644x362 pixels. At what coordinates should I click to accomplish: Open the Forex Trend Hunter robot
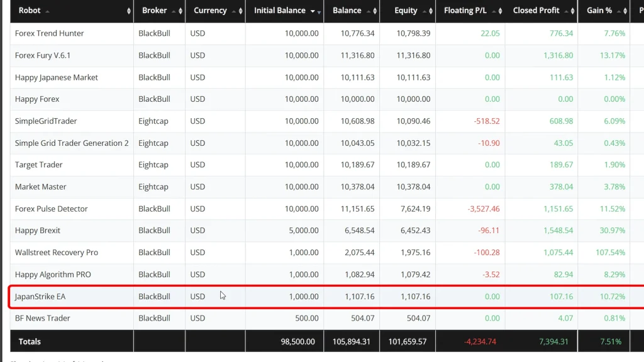[x=50, y=33]
